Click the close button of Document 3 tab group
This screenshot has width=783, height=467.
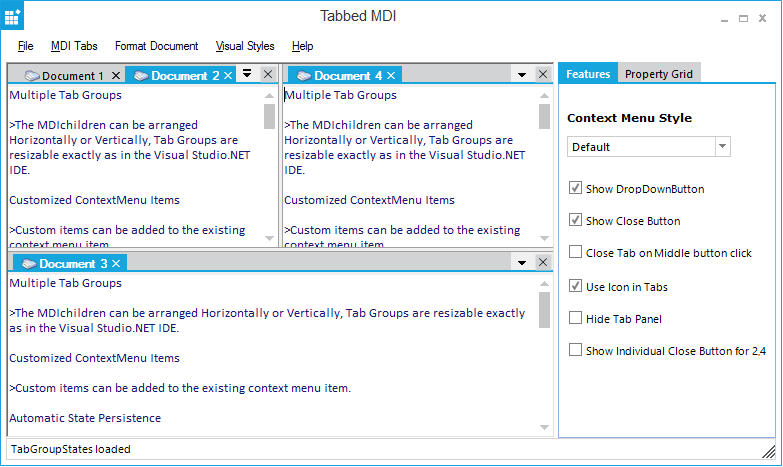coord(543,263)
